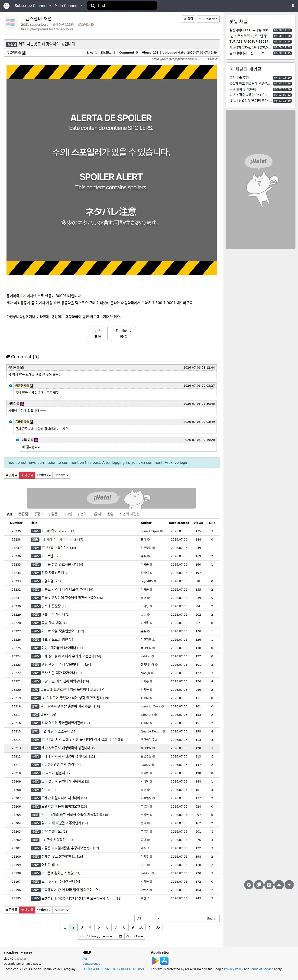Click the + Subscribe button
This screenshot has height=980, width=298.
point(208,19)
